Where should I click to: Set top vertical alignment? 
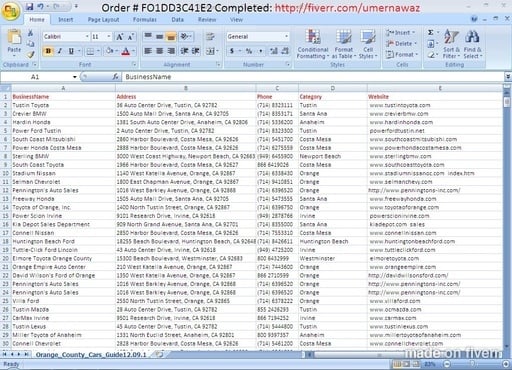coord(148,36)
